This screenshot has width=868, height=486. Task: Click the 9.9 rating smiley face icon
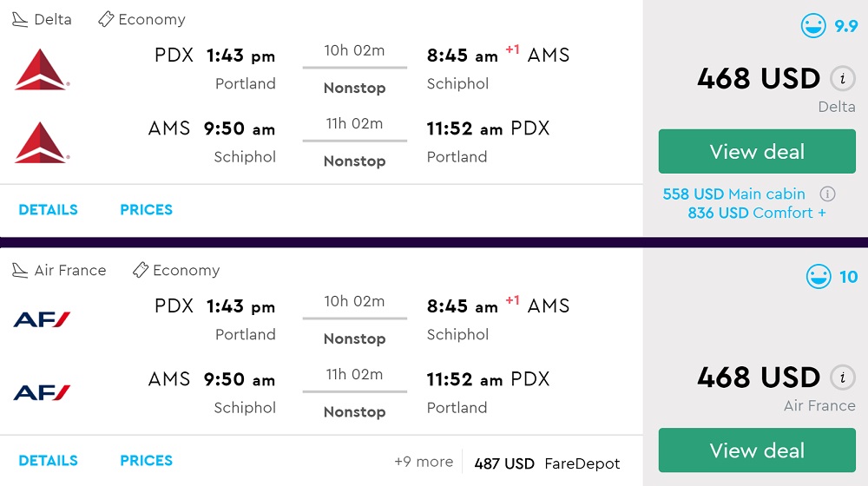(x=813, y=26)
